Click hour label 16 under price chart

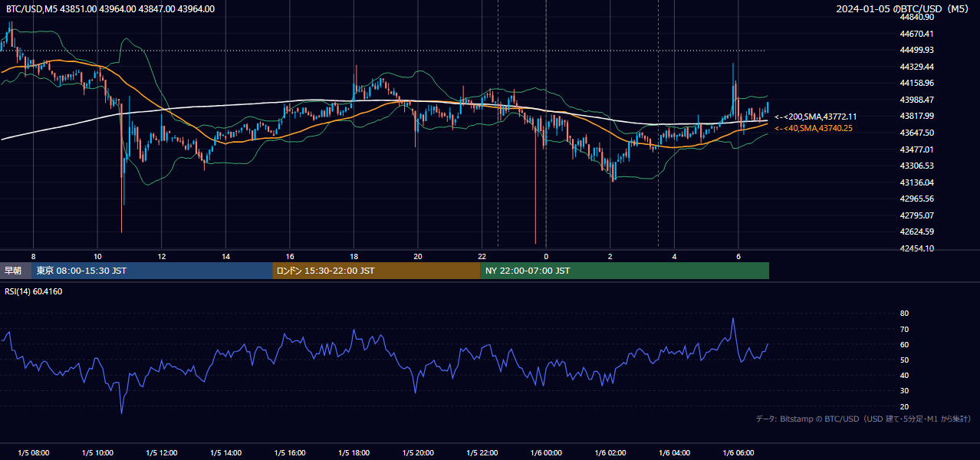290,256
